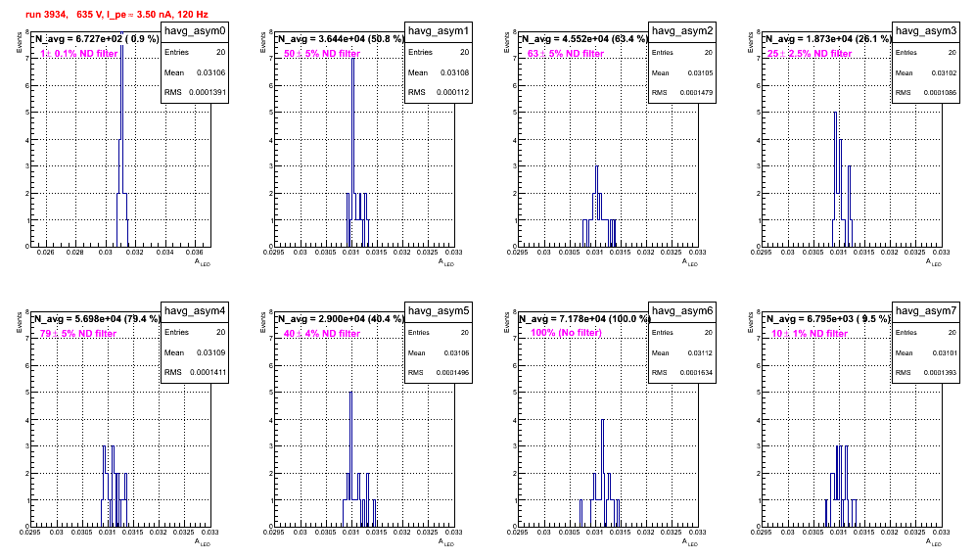
Task: Click the A_LED axis title of havg_asym0 plot
Action: click(203, 262)
